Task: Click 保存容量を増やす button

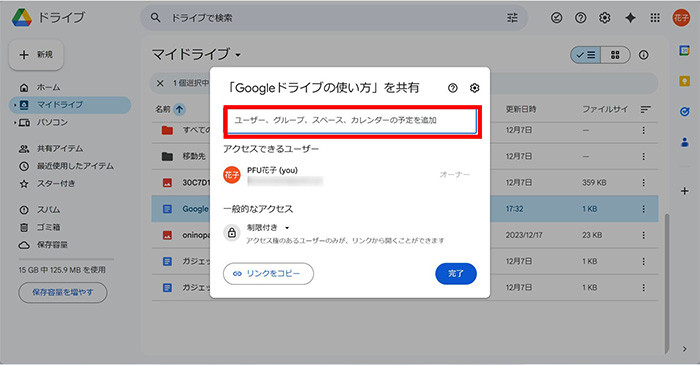Action: click(x=62, y=293)
